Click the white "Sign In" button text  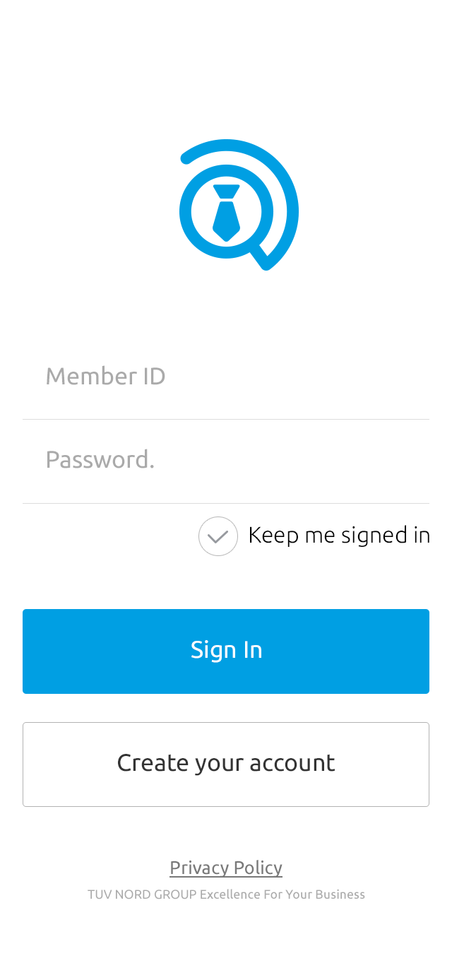click(x=226, y=650)
